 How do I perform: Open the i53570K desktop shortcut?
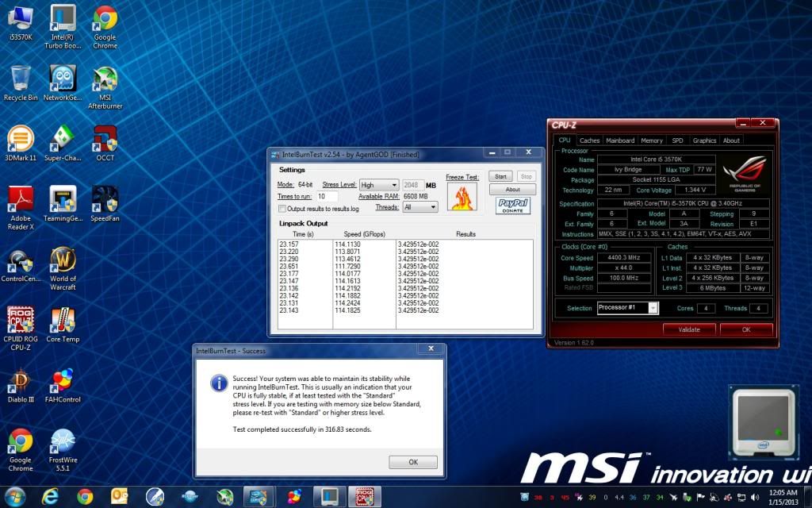(21, 23)
